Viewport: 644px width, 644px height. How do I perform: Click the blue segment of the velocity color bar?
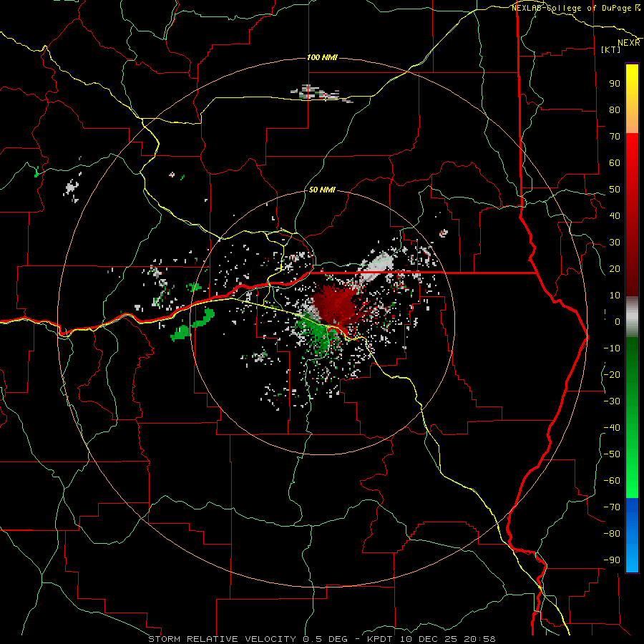click(632, 535)
